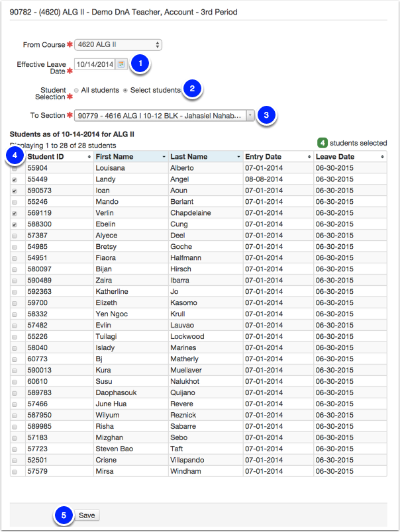This screenshot has height=532, width=400.
Task: Sort table by Entry Date column
Action: click(x=309, y=157)
